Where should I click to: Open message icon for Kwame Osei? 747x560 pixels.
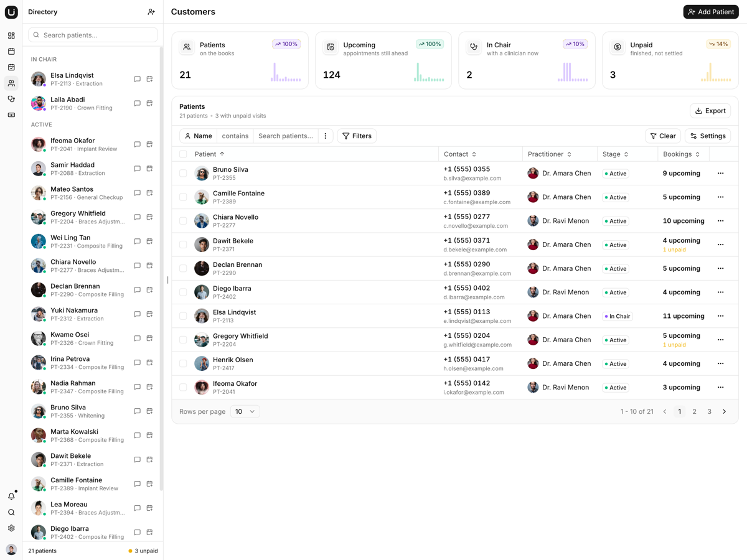(x=138, y=338)
